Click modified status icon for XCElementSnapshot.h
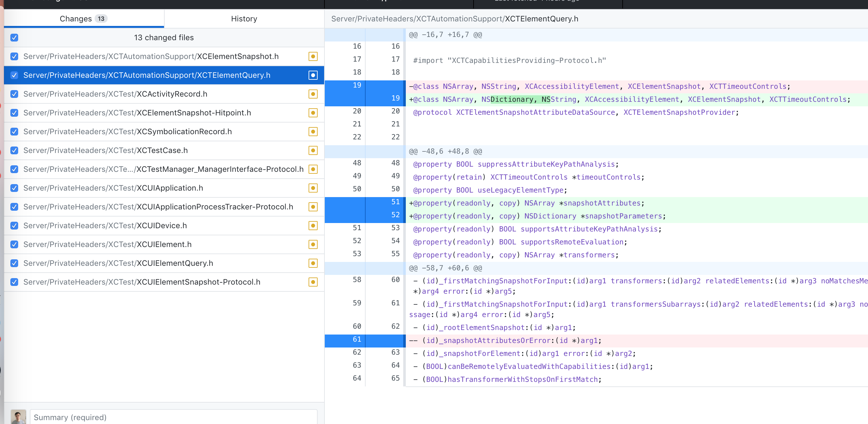The height and width of the screenshot is (424, 868). coord(313,56)
